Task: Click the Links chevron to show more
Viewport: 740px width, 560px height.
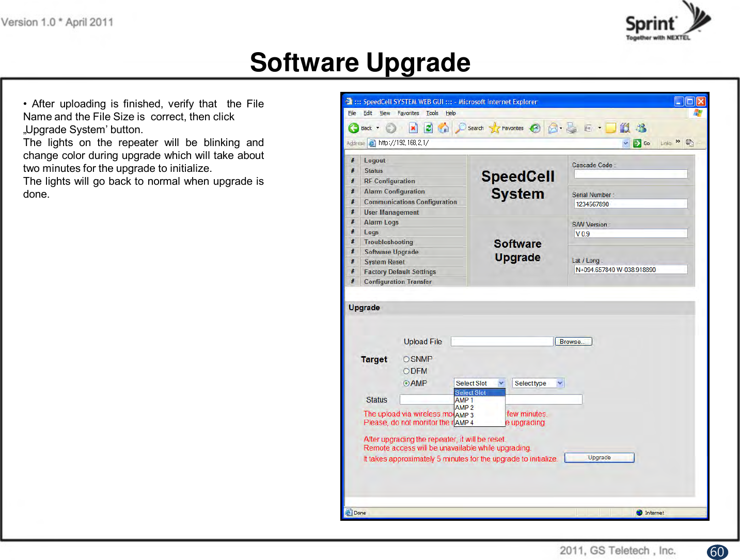Action: (x=678, y=141)
